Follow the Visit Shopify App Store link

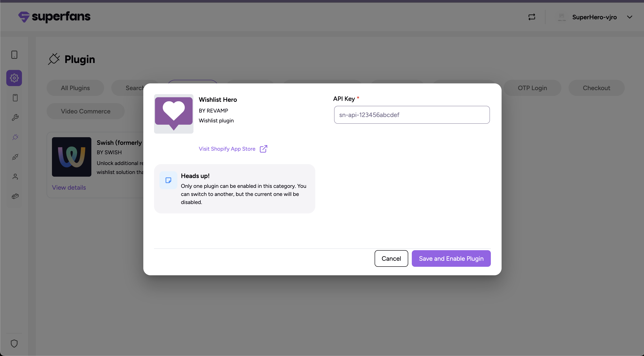227,149
